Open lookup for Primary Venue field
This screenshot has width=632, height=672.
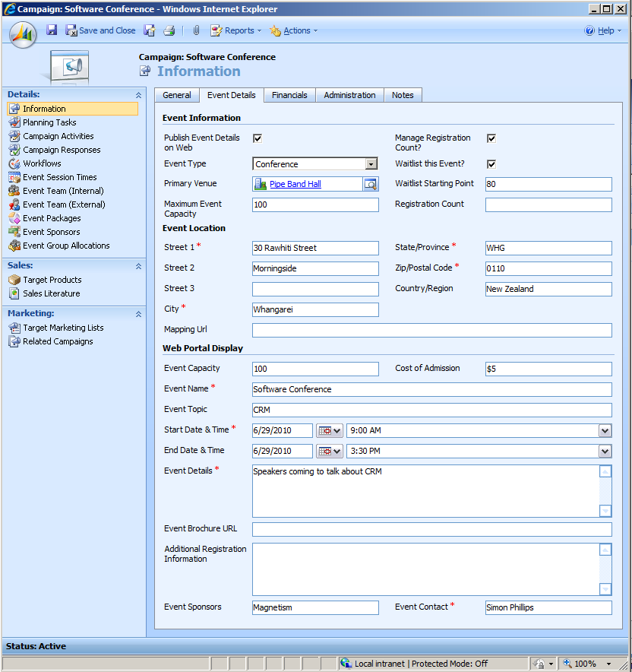370,184
